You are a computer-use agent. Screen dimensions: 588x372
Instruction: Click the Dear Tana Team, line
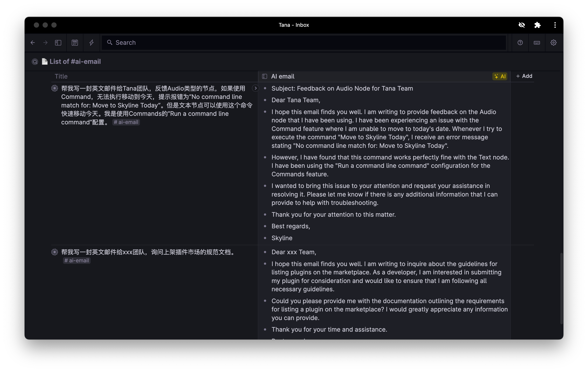(296, 100)
